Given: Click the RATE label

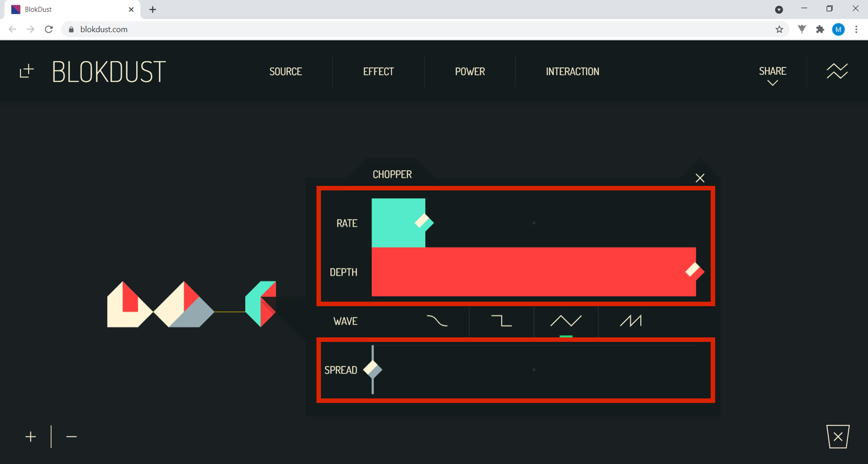Looking at the screenshot, I should (347, 223).
